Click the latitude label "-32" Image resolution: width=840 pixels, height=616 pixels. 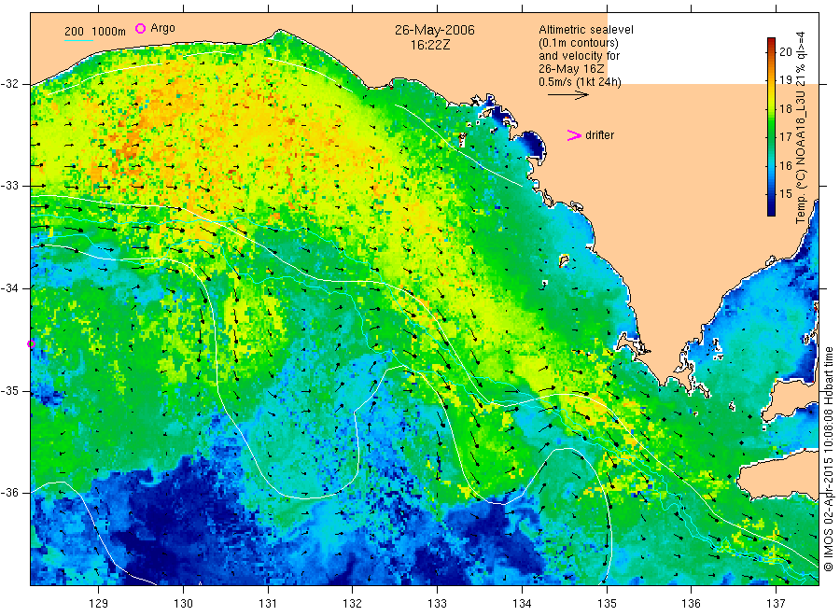(x=9, y=84)
